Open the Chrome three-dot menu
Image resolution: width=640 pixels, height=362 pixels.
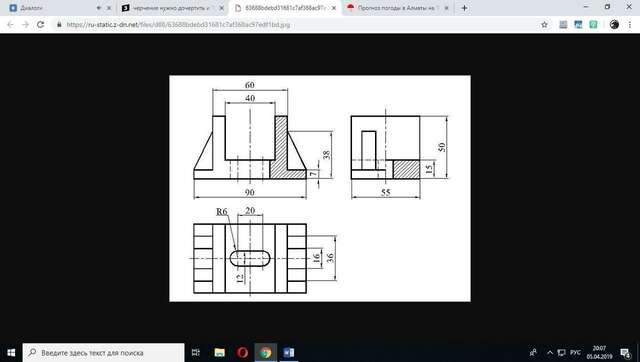point(629,24)
